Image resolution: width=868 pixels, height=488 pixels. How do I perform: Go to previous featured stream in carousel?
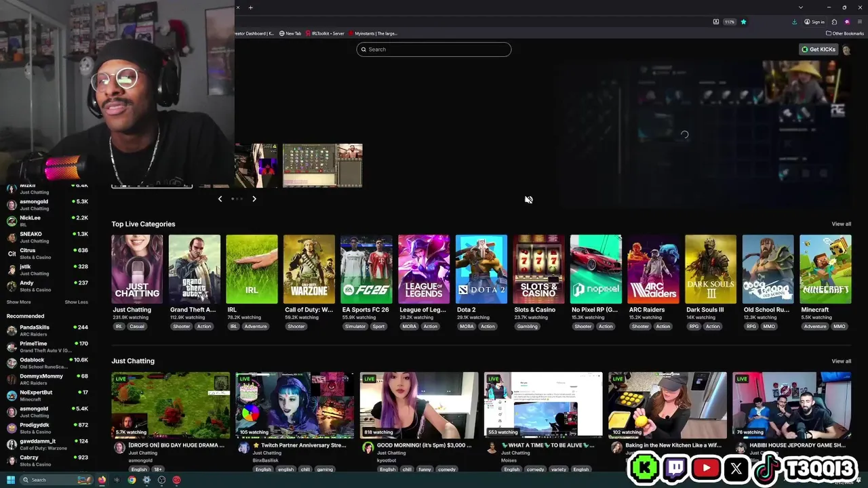(220, 199)
